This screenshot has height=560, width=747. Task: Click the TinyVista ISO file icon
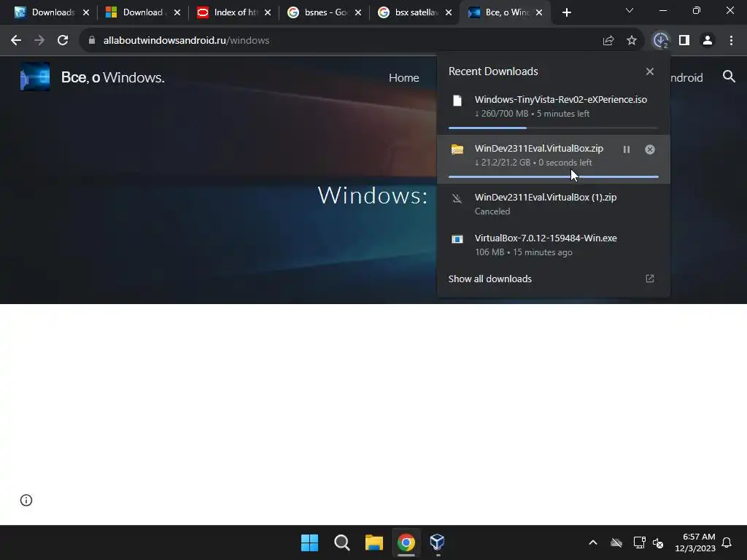(457, 101)
